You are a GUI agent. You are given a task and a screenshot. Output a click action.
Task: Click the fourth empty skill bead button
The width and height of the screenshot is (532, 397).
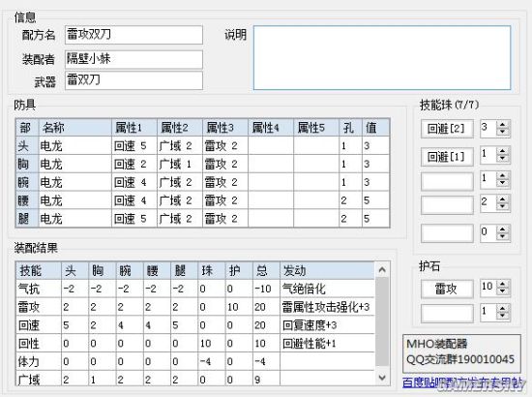pos(447,205)
